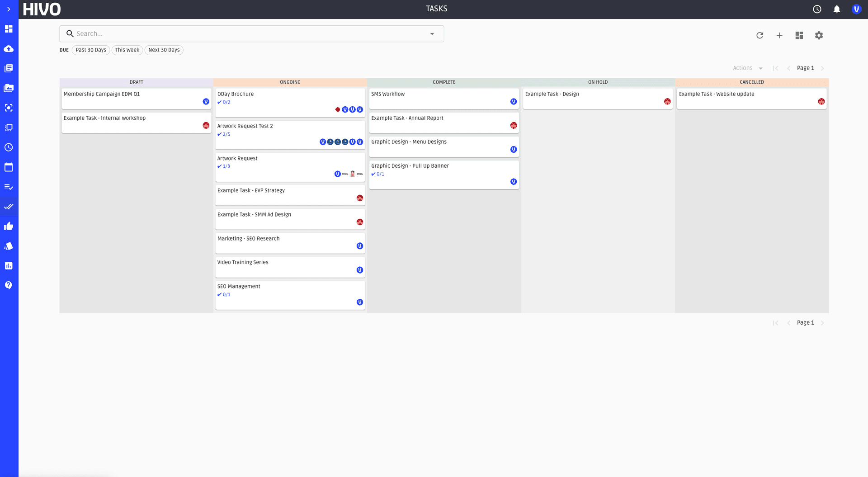Screen dimensions: 868x477
Task: Open the SEO Management task
Action: coord(290,295)
